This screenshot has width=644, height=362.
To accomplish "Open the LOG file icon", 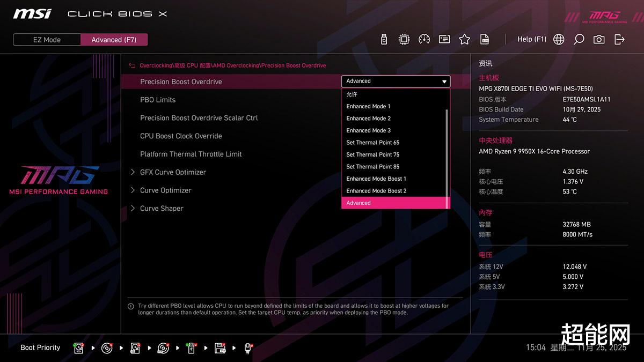I will point(485,39).
